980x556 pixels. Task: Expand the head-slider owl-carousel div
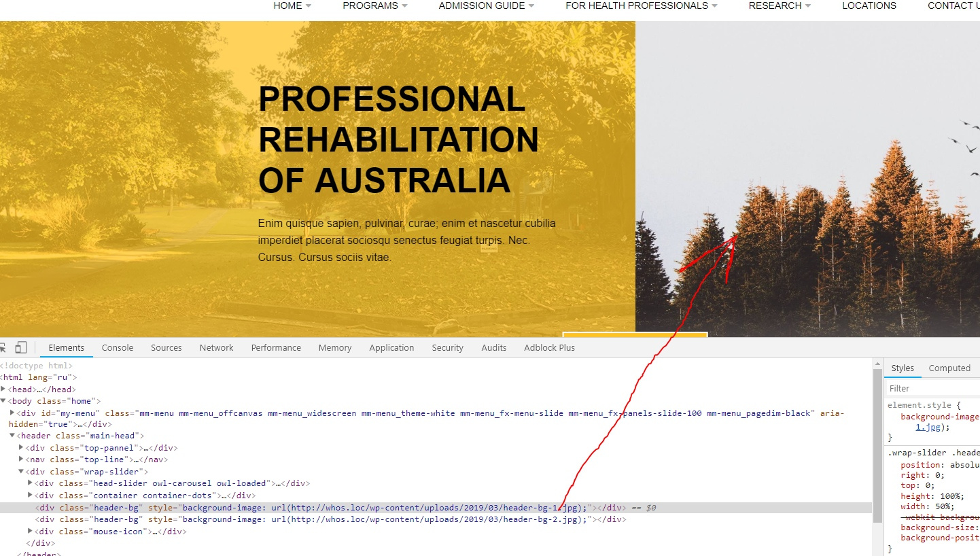pyautogui.click(x=30, y=483)
